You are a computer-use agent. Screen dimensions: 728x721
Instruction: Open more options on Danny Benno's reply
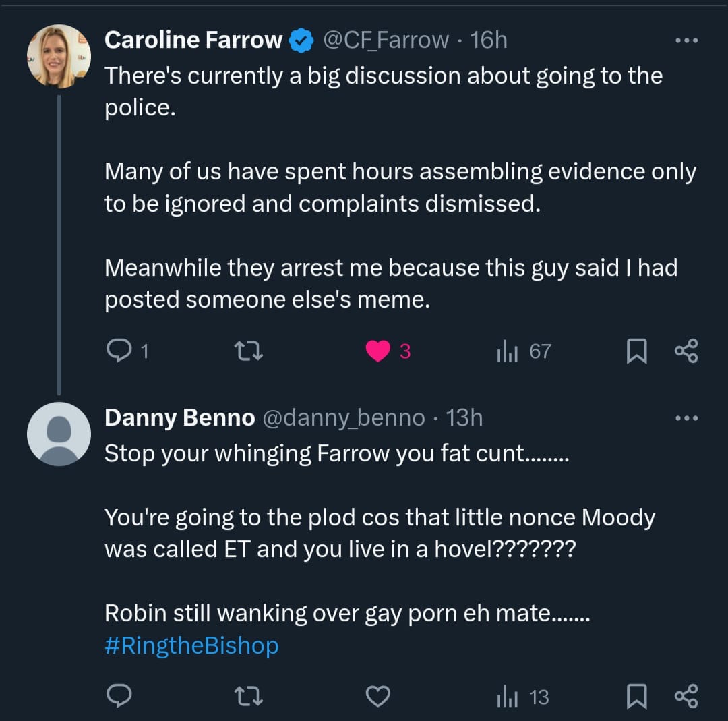coord(687,418)
